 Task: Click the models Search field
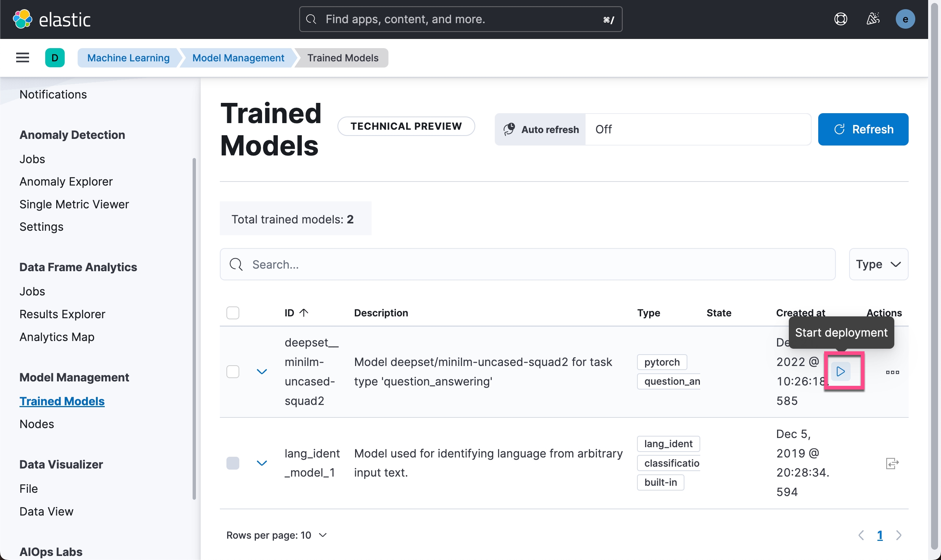pos(527,264)
